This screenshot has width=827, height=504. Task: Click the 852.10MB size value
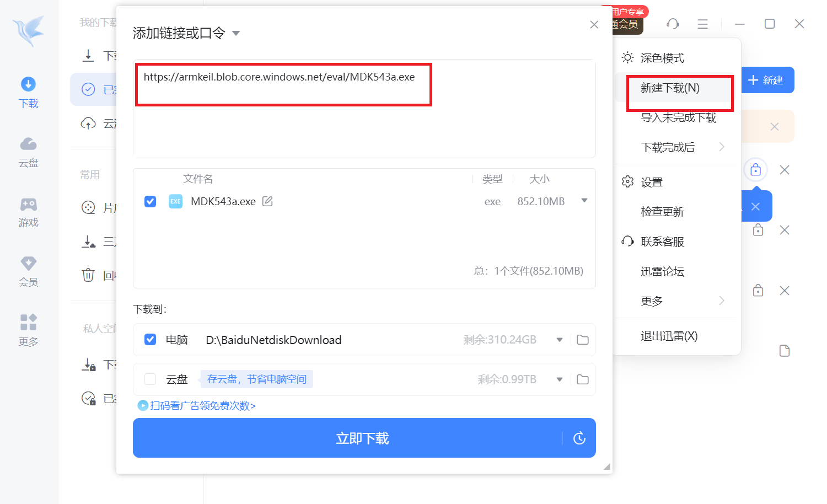point(541,202)
